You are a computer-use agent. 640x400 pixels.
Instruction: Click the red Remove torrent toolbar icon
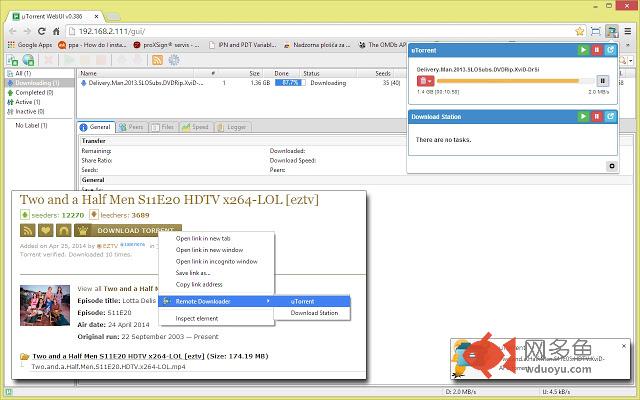(x=49, y=60)
